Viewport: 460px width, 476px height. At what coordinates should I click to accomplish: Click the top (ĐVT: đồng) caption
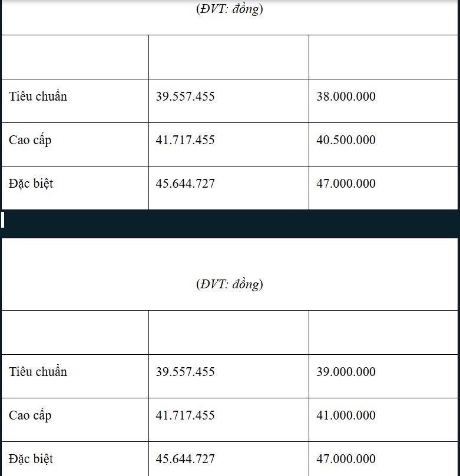(229, 9)
